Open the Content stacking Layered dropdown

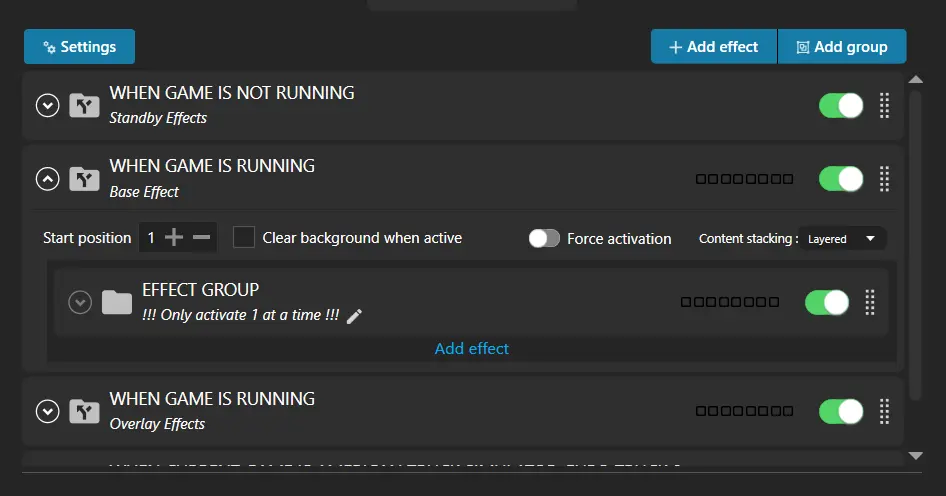coord(843,238)
